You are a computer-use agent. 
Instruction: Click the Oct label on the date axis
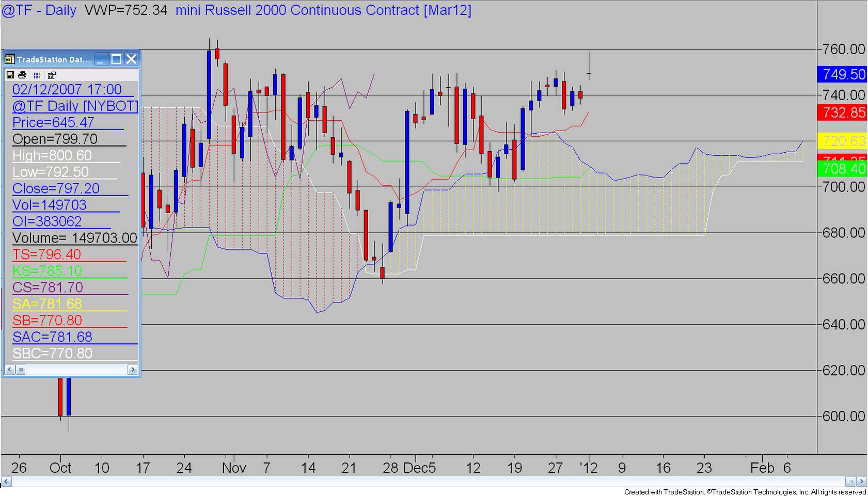60,468
